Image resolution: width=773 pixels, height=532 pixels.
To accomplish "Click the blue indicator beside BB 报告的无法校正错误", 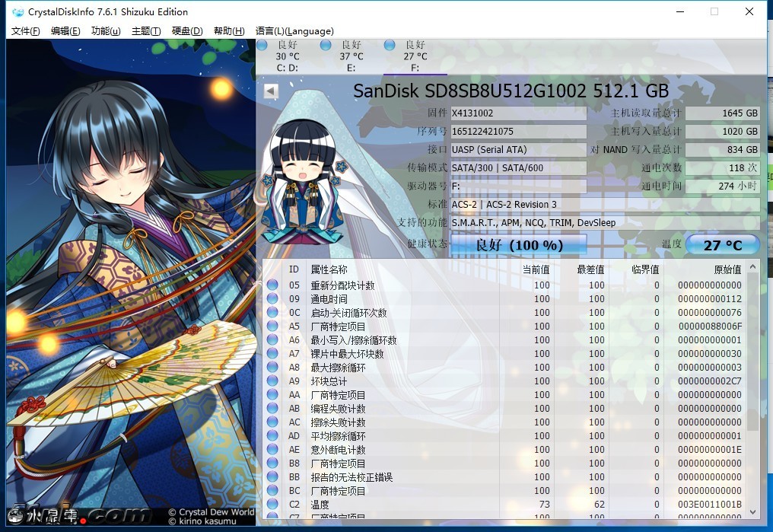I will point(274,476).
